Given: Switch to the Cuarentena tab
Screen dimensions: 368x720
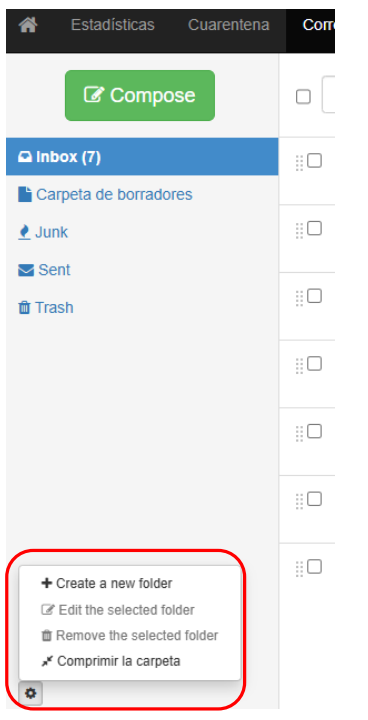Looking at the screenshot, I should click(x=228, y=25).
